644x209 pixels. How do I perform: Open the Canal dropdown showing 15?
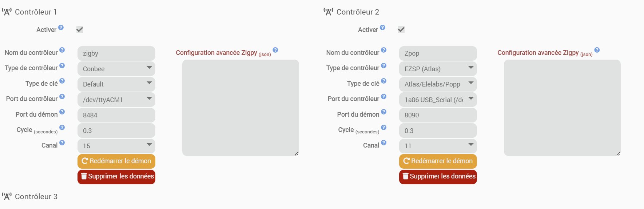pyautogui.click(x=116, y=146)
